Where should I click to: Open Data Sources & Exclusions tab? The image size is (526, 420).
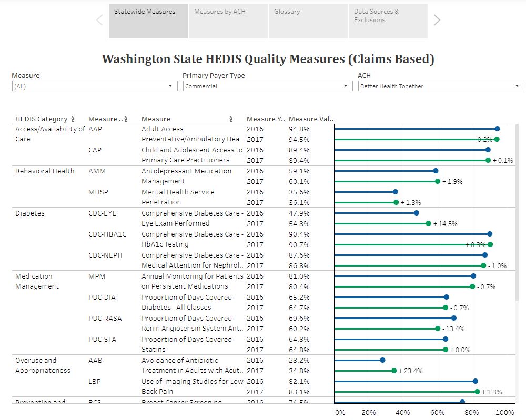[x=388, y=22]
